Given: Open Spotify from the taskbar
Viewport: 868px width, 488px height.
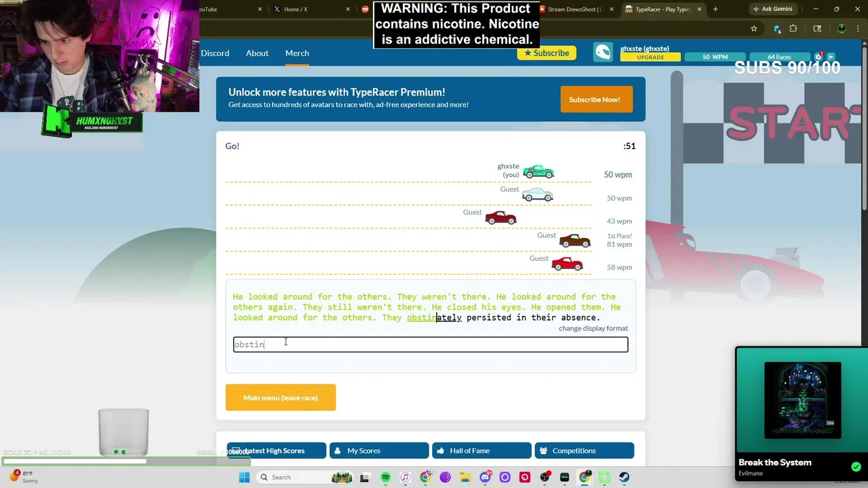Looking at the screenshot, I should pos(385,477).
